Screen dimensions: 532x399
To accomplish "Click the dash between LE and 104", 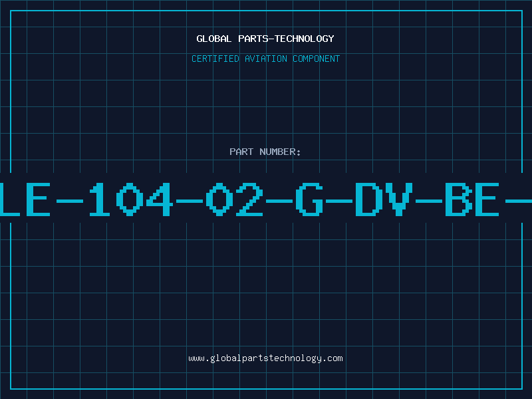I will pos(70,201).
